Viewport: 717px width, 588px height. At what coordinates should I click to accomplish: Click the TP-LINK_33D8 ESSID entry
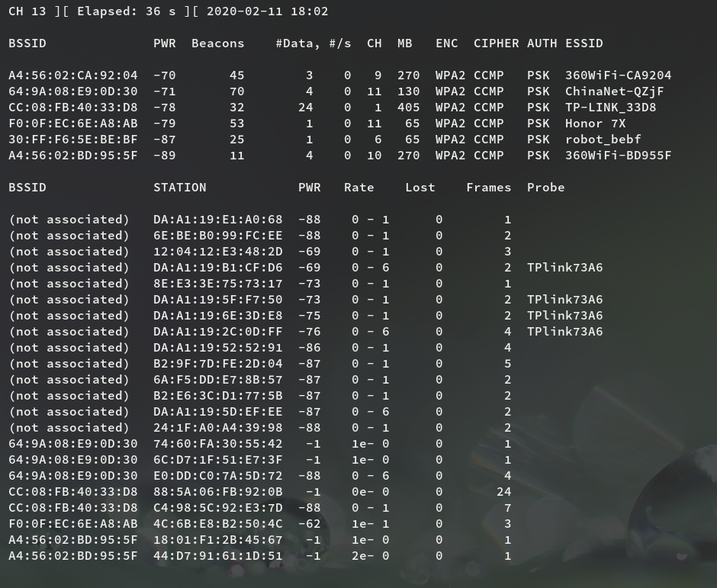610,108
